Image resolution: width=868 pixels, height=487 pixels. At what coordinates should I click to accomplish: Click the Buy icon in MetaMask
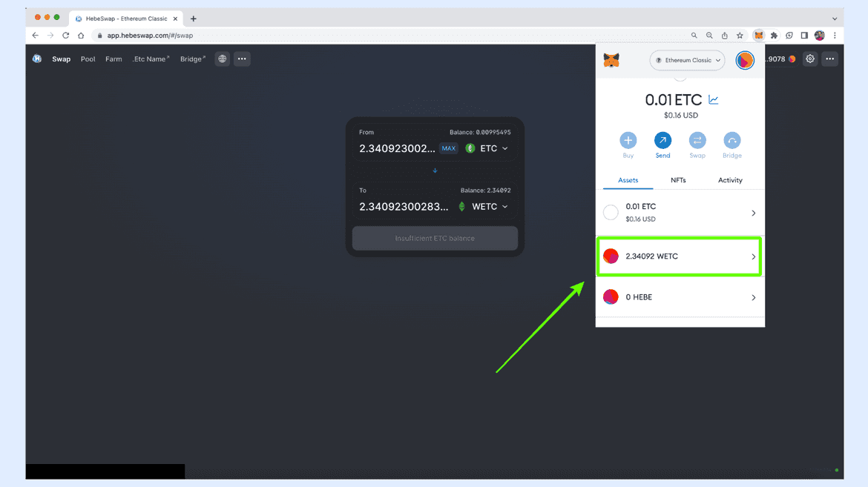628,141
